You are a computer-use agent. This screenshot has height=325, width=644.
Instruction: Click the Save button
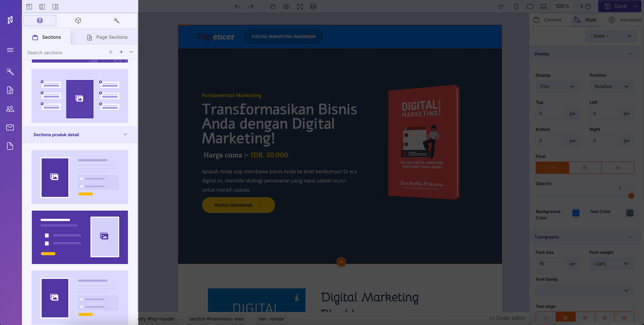(x=616, y=6)
